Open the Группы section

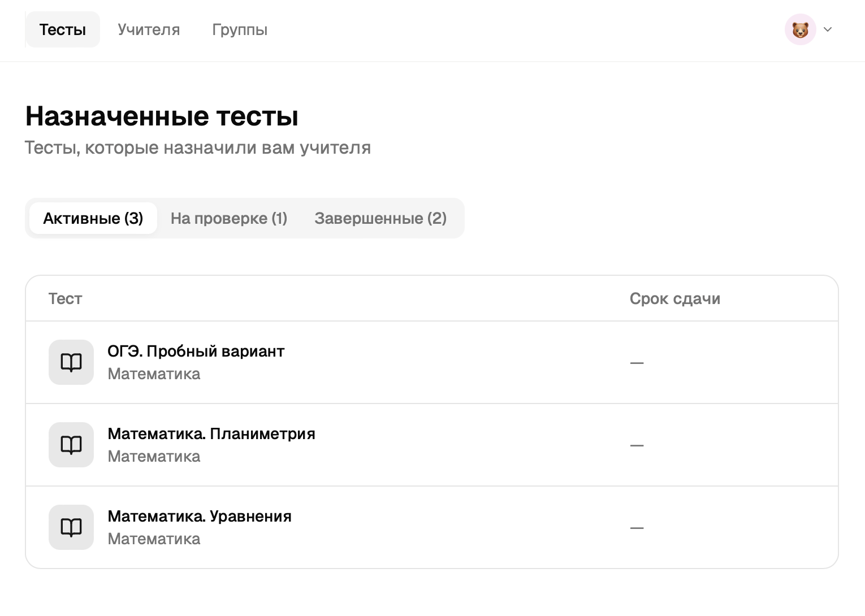[240, 29]
